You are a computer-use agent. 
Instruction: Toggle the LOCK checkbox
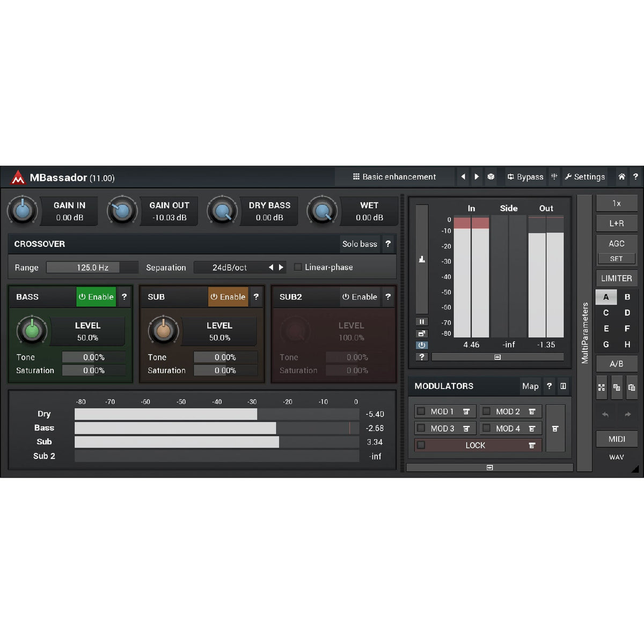click(x=421, y=445)
